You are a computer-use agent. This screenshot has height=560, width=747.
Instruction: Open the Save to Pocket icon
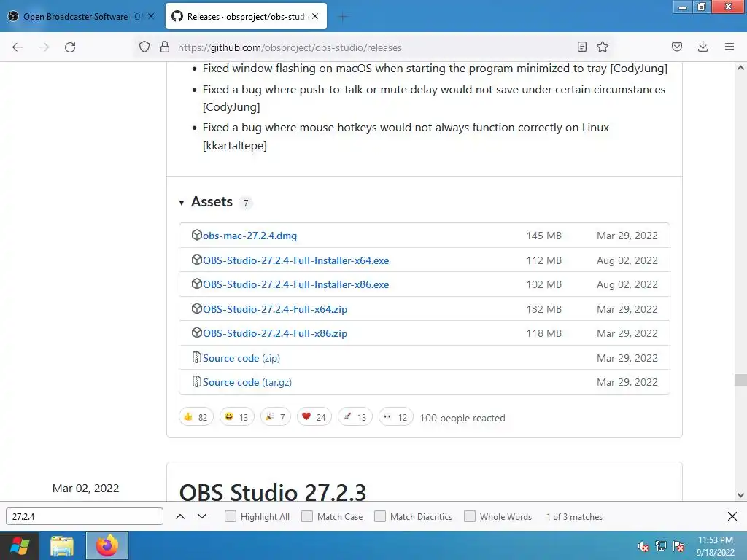click(x=676, y=47)
